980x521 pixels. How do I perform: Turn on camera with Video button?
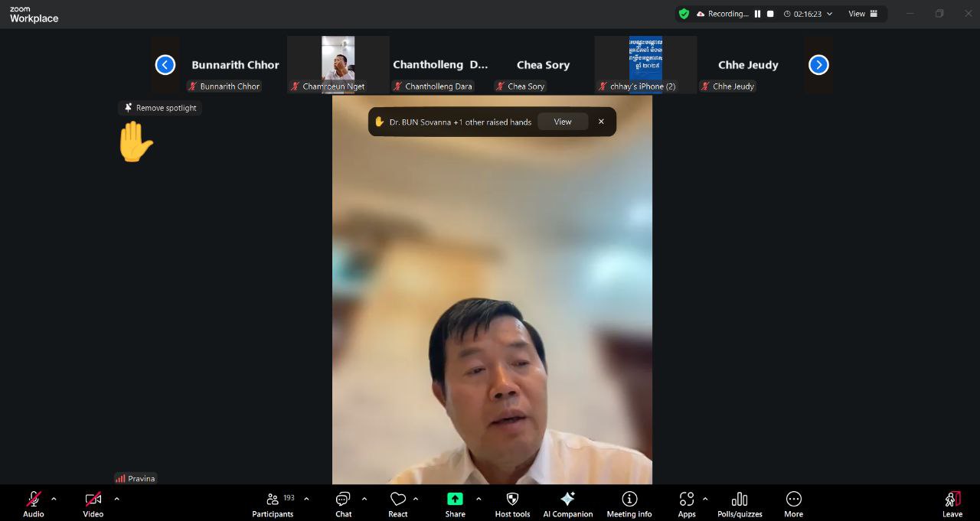pyautogui.click(x=93, y=504)
